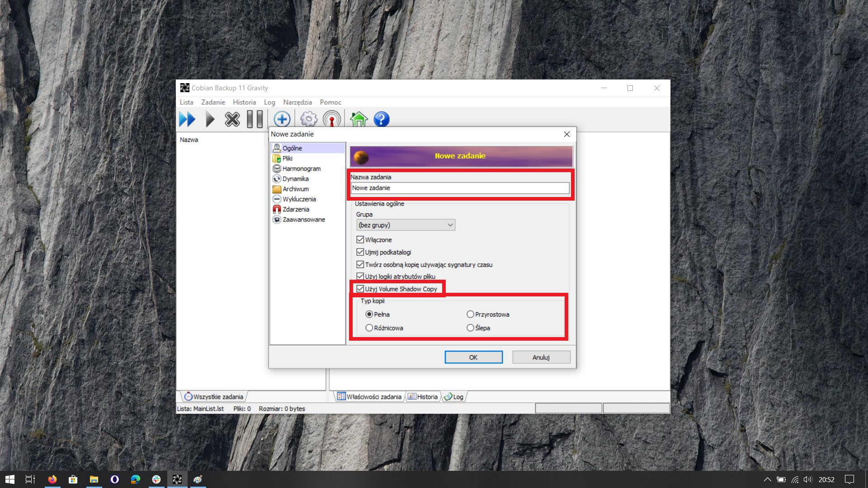Click the Run selected task play icon
Image resolution: width=868 pixels, height=488 pixels.
pyautogui.click(x=210, y=120)
